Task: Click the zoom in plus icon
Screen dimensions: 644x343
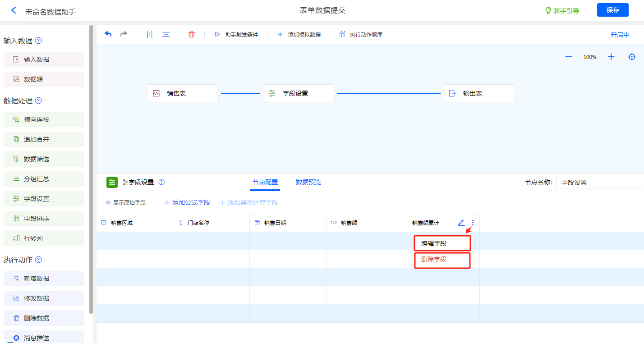Action: (x=611, y=57)
